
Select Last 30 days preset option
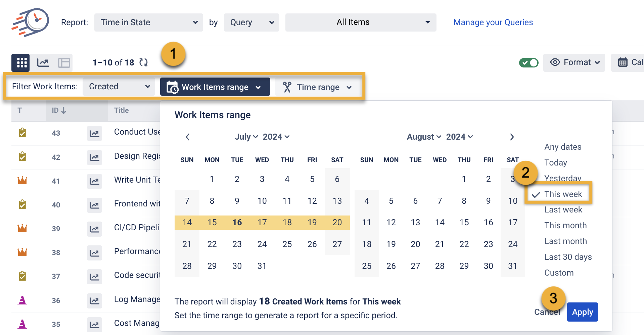click(568, 257)
